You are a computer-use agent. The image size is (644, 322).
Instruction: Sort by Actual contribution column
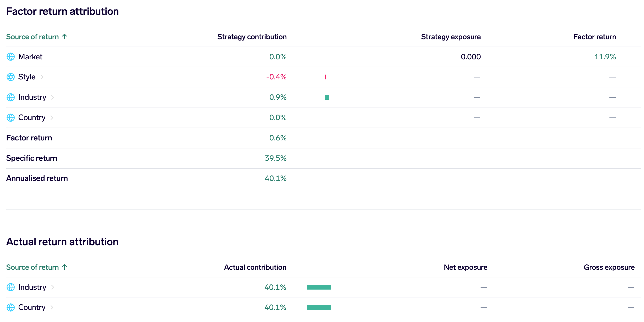click(255, 267)
